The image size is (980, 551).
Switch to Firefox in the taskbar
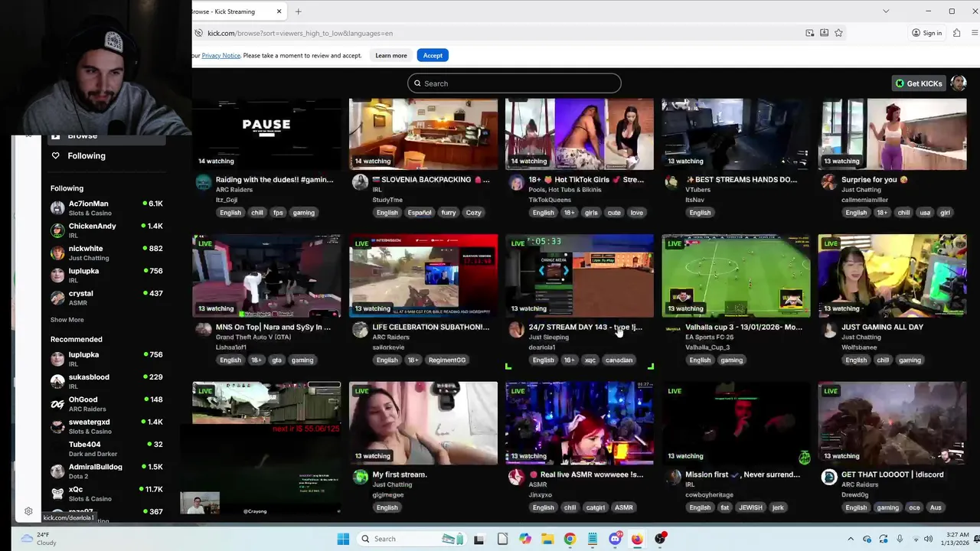tap(637, 539)
